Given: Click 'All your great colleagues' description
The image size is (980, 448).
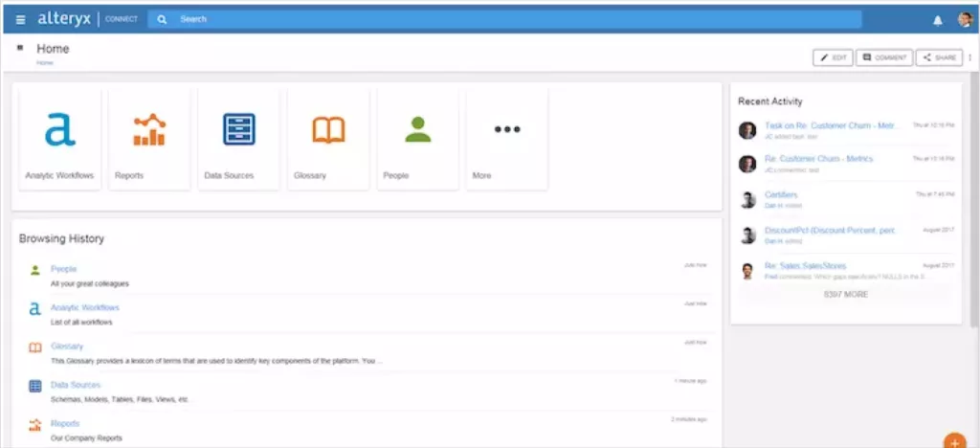Looking at the screenshot, I should pyautogui.click(x=90, y=283).
